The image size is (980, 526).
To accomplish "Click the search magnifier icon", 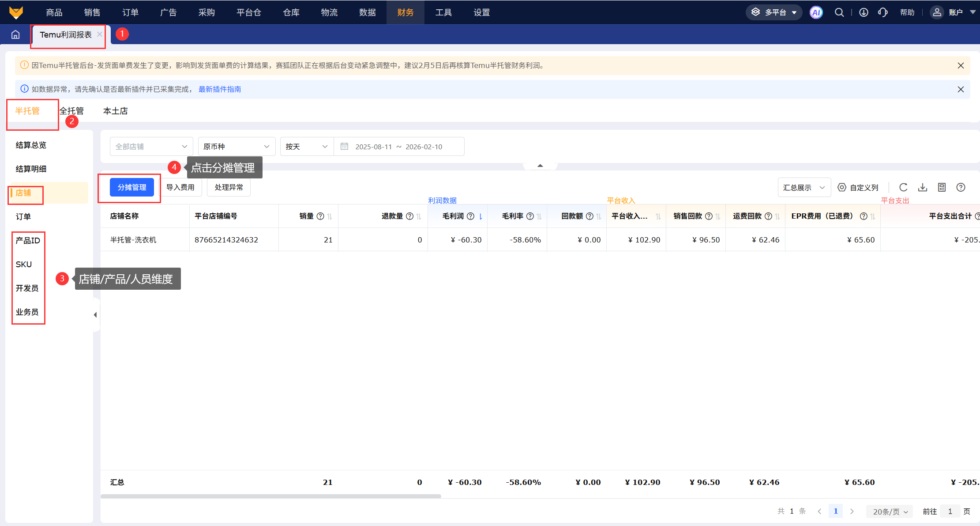I will click(839, 12).
